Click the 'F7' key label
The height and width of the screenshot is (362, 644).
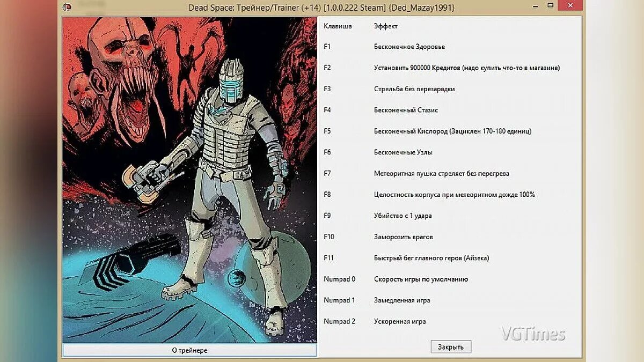pyautogui.click(x=327, y=173)
